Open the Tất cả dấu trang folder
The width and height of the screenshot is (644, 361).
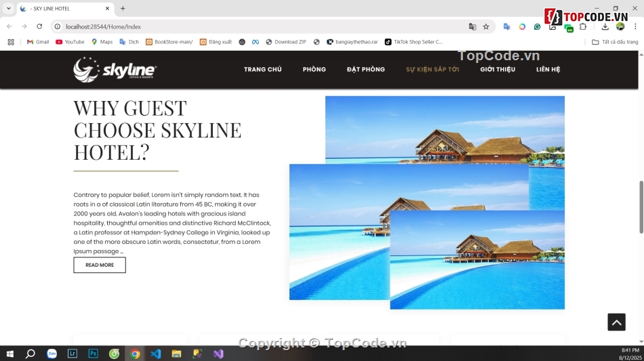click(x=615, y=42)
